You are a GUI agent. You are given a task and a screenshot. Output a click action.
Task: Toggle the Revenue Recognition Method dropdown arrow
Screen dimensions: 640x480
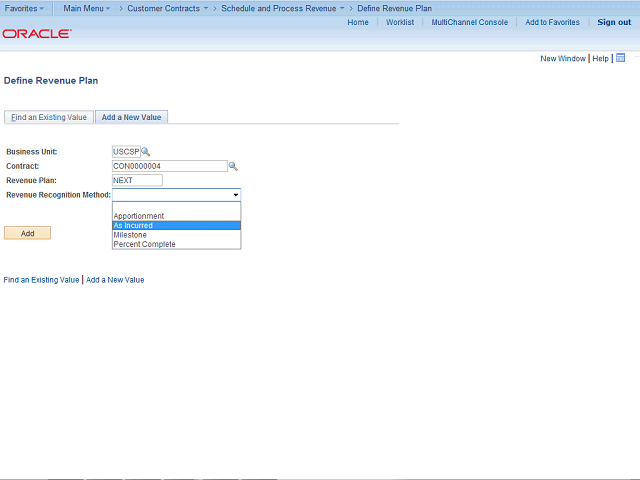pyautogui.click(x=236, y=195)
